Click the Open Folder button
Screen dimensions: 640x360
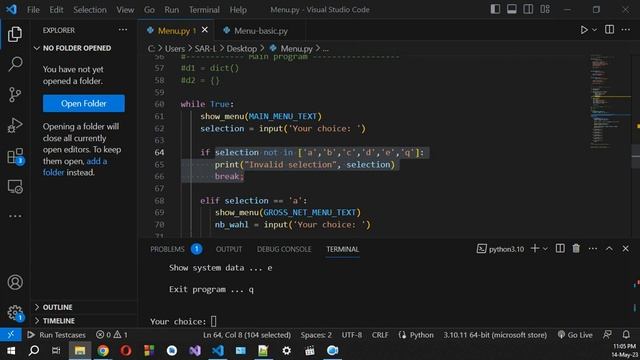(84, 103)
